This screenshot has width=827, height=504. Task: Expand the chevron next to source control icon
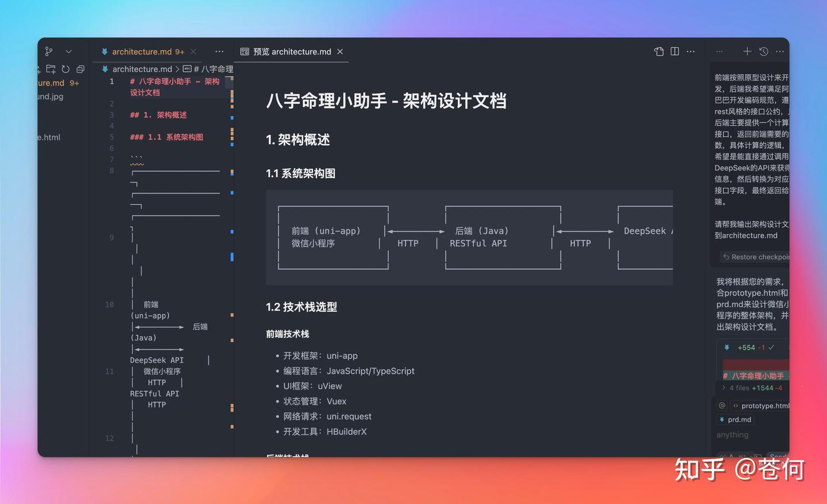68,52
